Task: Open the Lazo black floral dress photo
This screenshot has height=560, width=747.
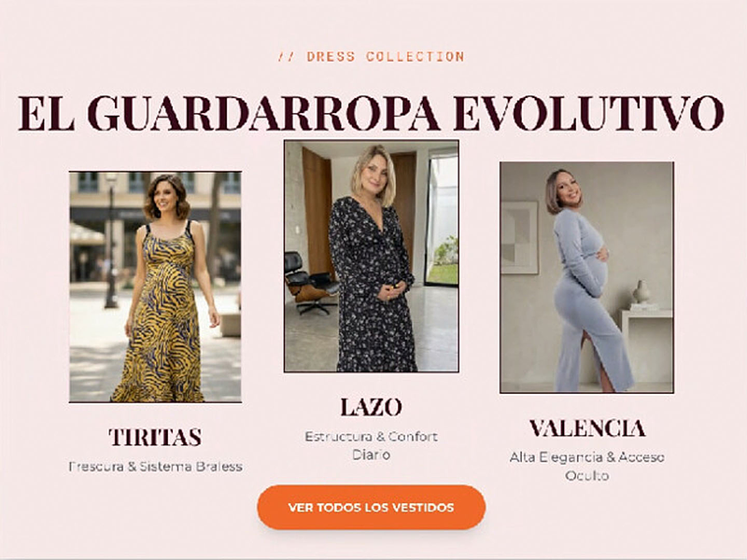Action: (x=371, y=256)
